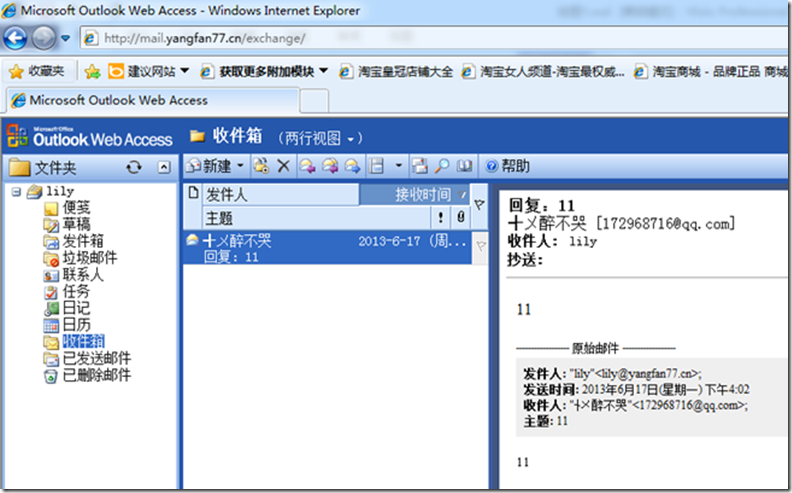Open the 淘宝皇冠店铺大全 favorites link
Viewport: 792px width, 493px height.
pyautogui.click(x=396, y=72)
